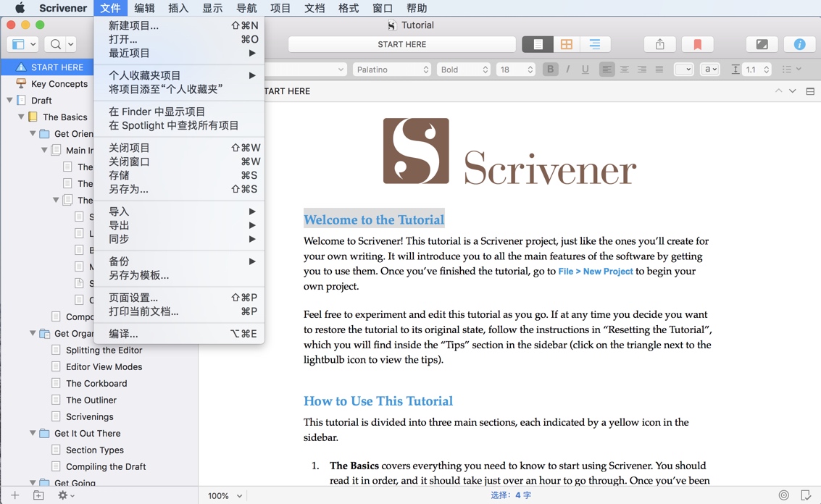Click the red bookmark toolbar icon

coord(697,44)
